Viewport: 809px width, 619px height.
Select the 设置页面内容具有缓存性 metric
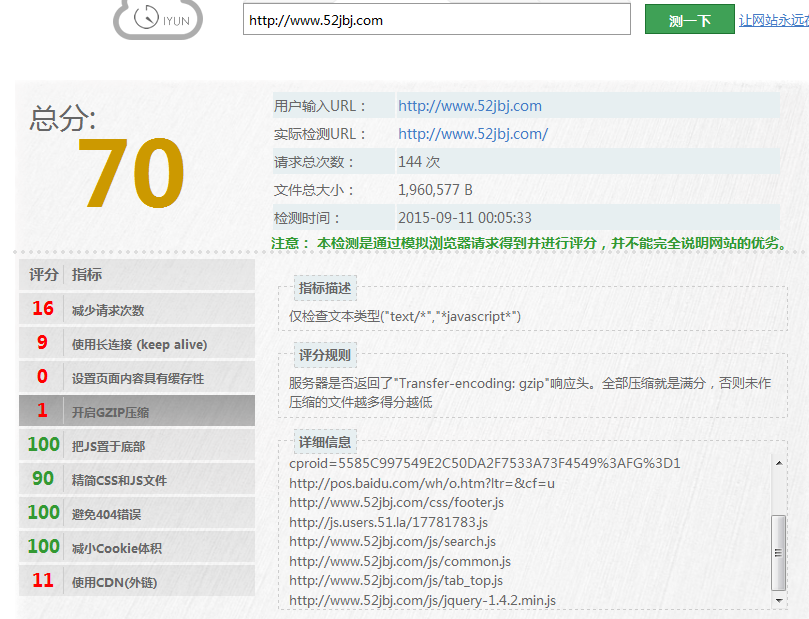point(137,378)
